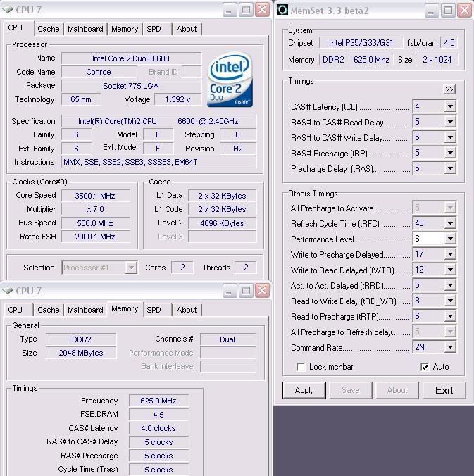The width and height of the screenshot is (474, 476).
Task: Open Cache tab in bottom CPU-Z window
Action: click(x=49, y=310)
